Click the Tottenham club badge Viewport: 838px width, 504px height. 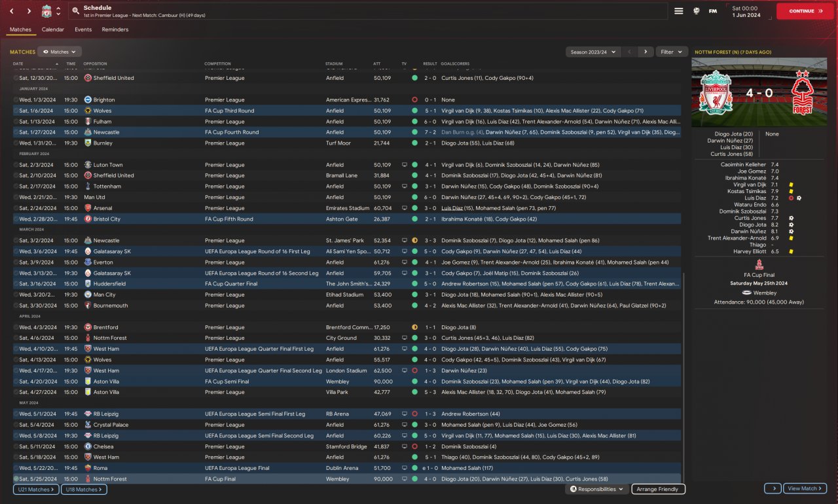(88, 187)
